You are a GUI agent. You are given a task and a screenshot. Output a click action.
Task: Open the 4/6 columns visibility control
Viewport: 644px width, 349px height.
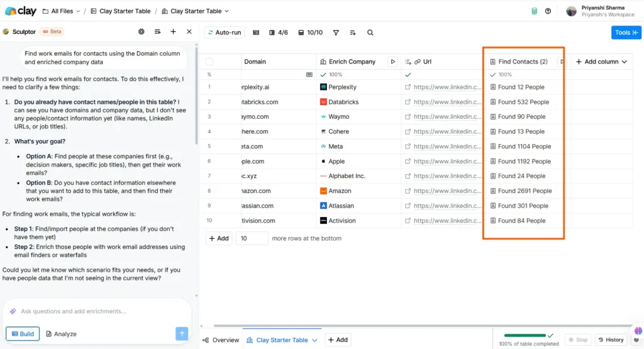[x=279, y=33]
